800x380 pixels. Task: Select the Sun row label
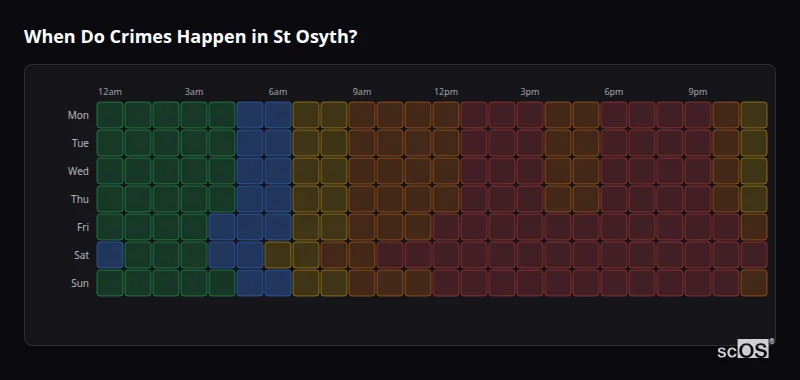tap(80, 284)
